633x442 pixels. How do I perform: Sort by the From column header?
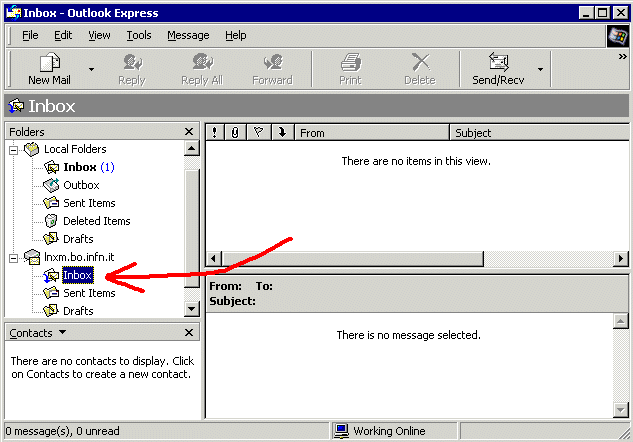tap(372, 132)
